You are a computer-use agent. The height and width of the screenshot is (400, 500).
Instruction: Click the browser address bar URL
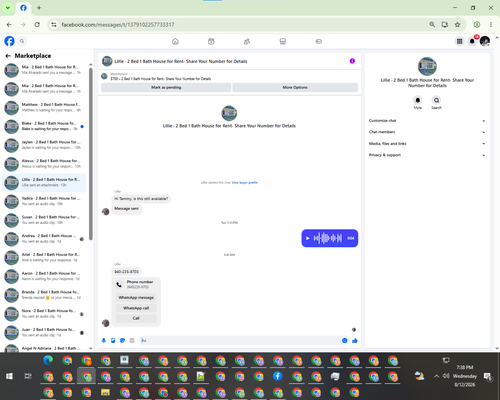click(x=118, y=25)
